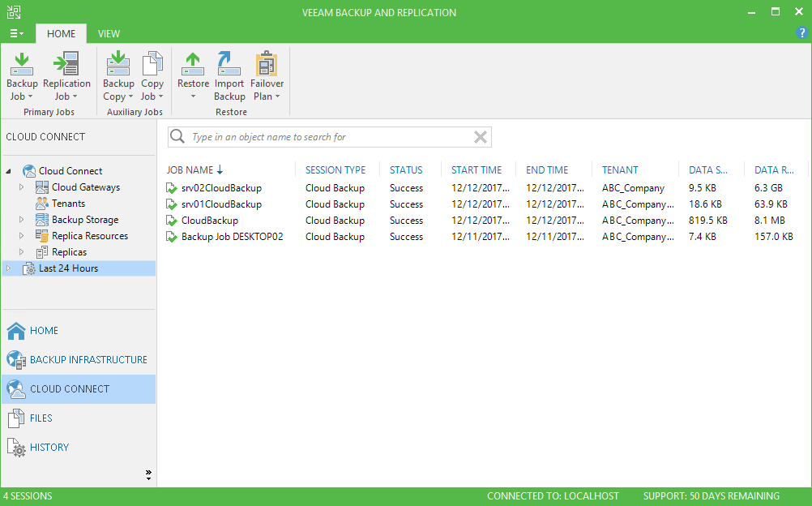Select the srv01CloudBackup job row

point(485,204)
